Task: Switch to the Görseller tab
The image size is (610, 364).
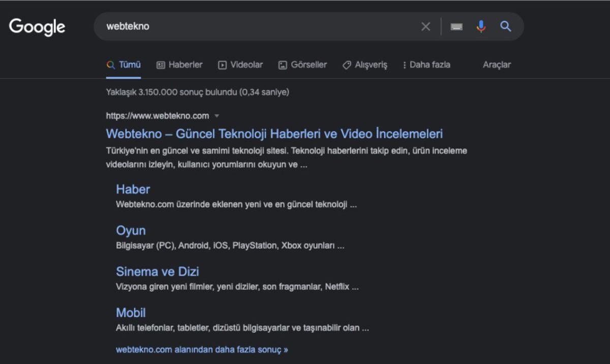Action: pyautogui.click(x=308, y=65)
